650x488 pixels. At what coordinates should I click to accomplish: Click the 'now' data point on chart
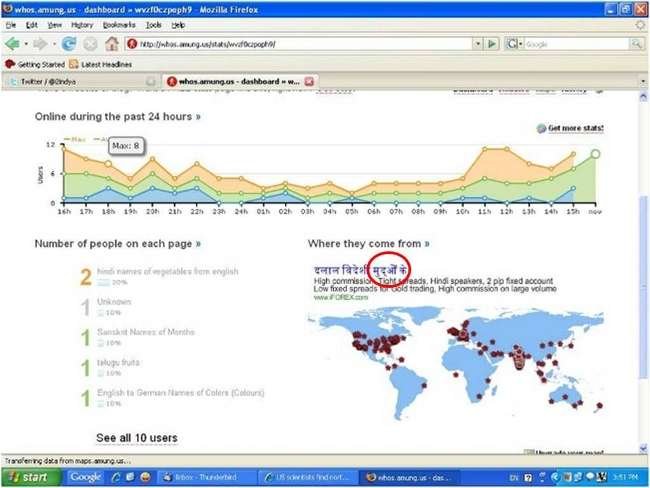click(x=595, y=154)
